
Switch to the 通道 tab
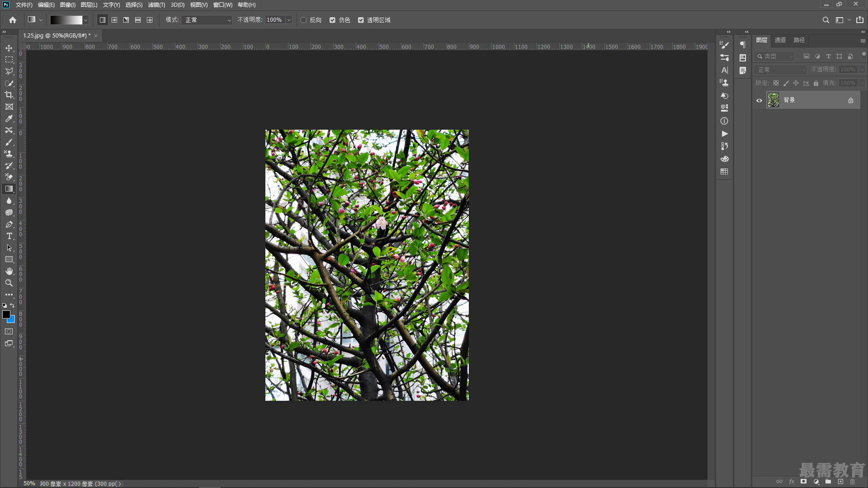[780, 40]
